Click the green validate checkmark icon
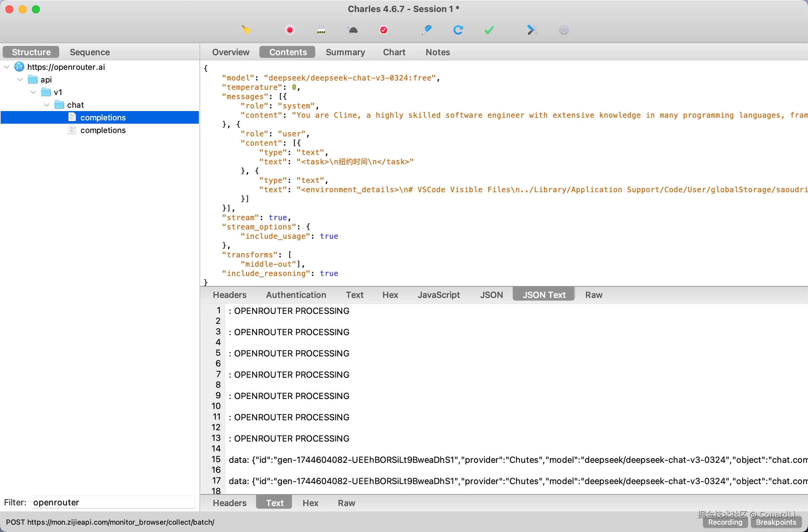This screenshot has width=808, height=532. pyautogui.click(x=489, y=30)
